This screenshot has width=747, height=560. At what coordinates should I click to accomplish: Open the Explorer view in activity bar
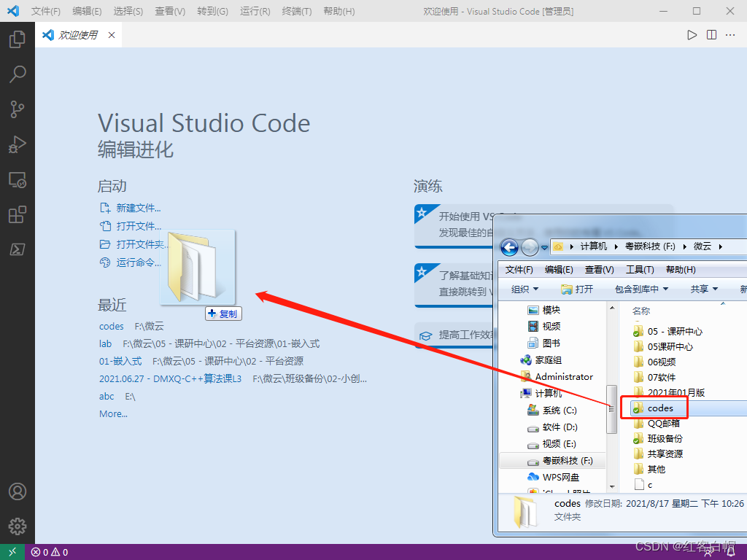[x=18, y=39]
